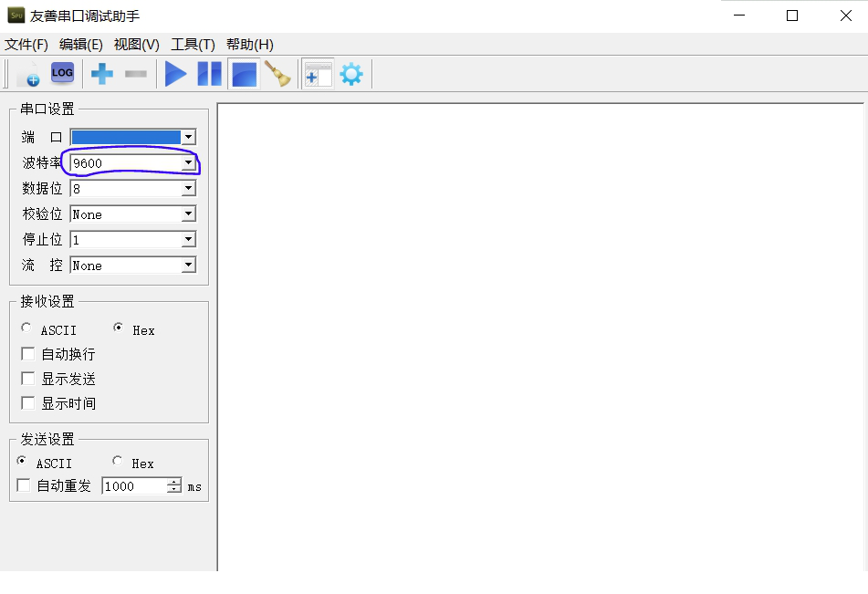Open settings with blue gear icon
The image size is (868, 594).
click(351, 74)
